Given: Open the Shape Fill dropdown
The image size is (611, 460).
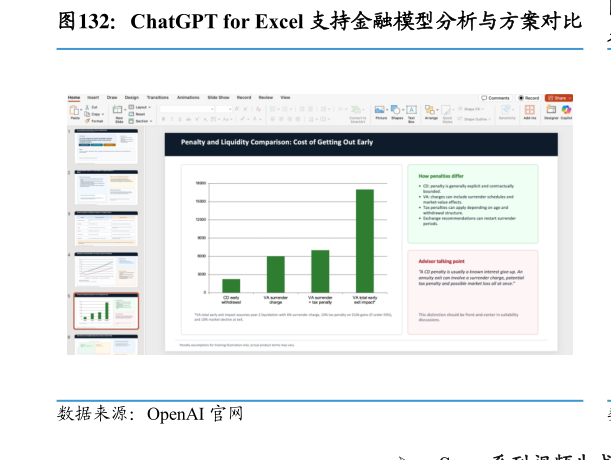Looking at the screenshot, I should (470, 109).
